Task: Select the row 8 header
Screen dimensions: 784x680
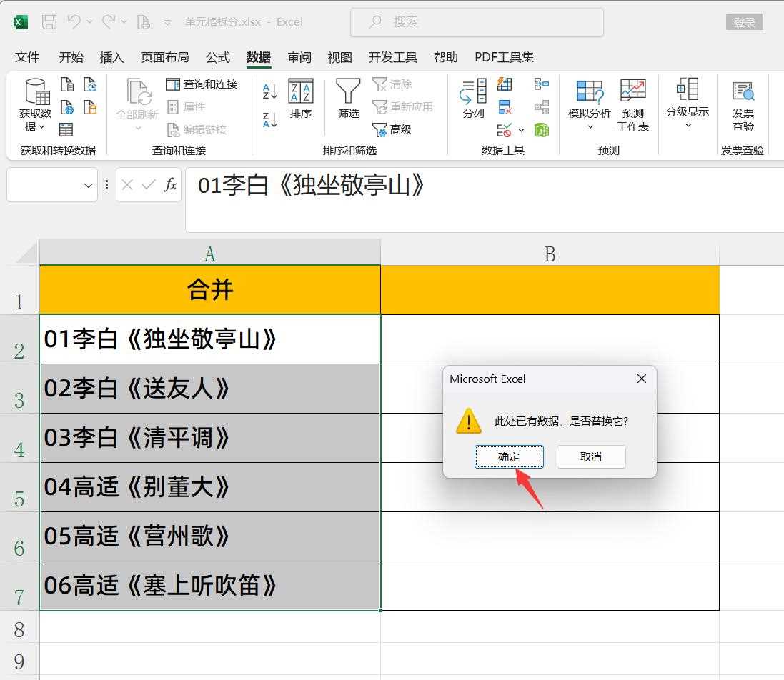Action: click(19, 629)
